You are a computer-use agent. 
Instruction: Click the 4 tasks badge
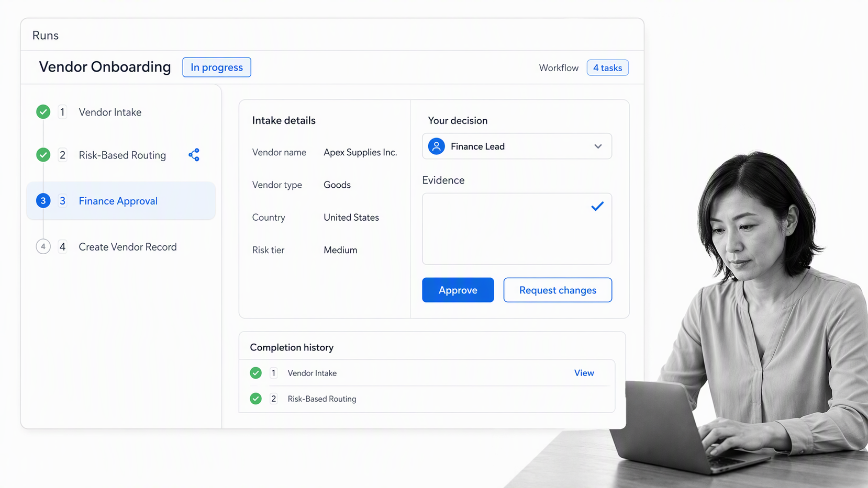607,68
